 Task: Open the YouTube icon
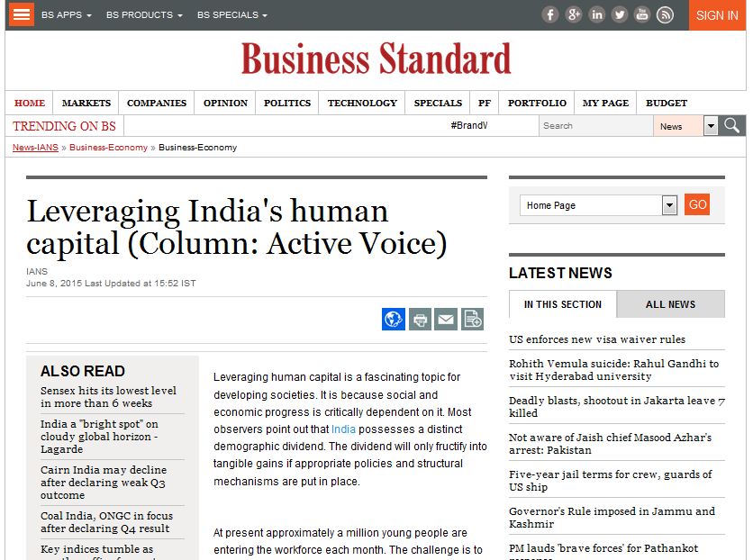click(x=642, y=15)
